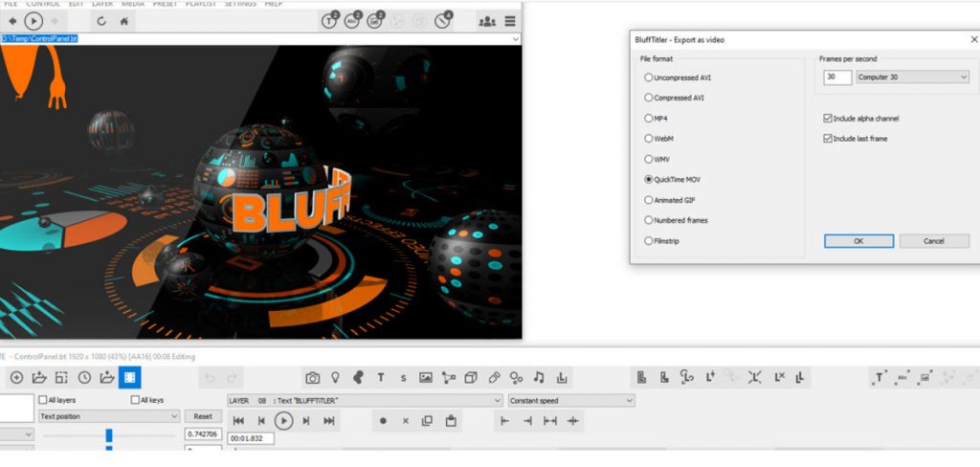Click the clock icon in bottom toolbar
Screen dimensions: 980x467
(84, 378)
